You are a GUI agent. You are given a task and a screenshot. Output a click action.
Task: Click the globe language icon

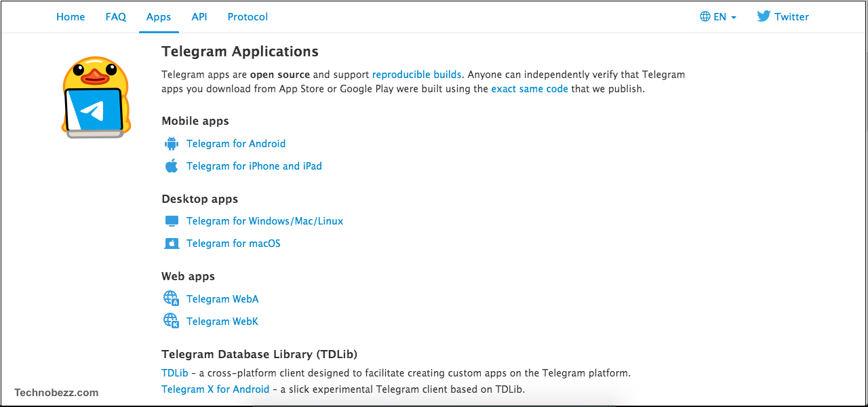point(705,17)
